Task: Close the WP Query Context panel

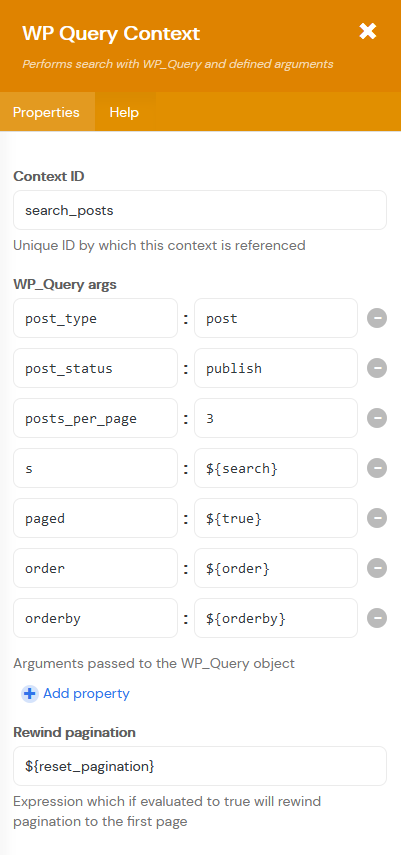Action: 368,32
